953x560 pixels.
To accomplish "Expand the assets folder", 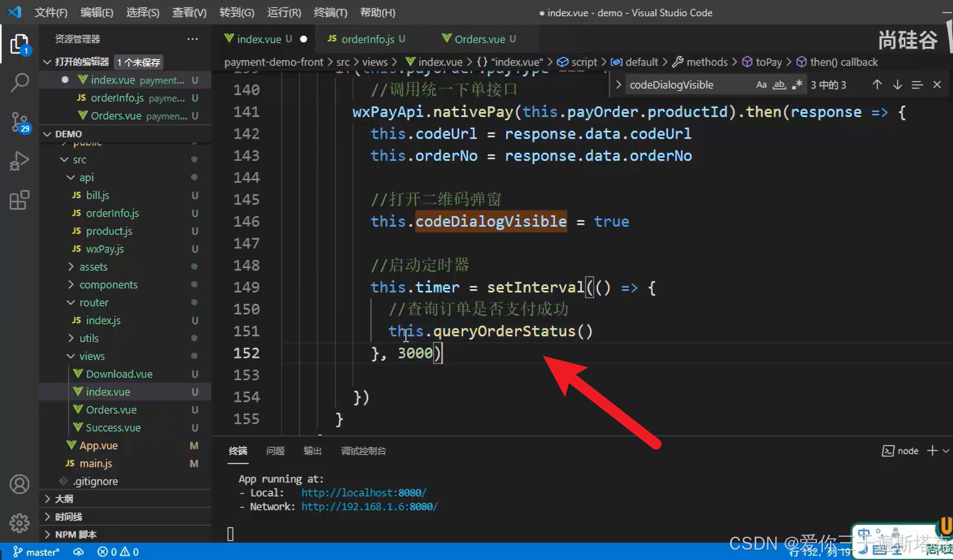I will coord(71,266).
